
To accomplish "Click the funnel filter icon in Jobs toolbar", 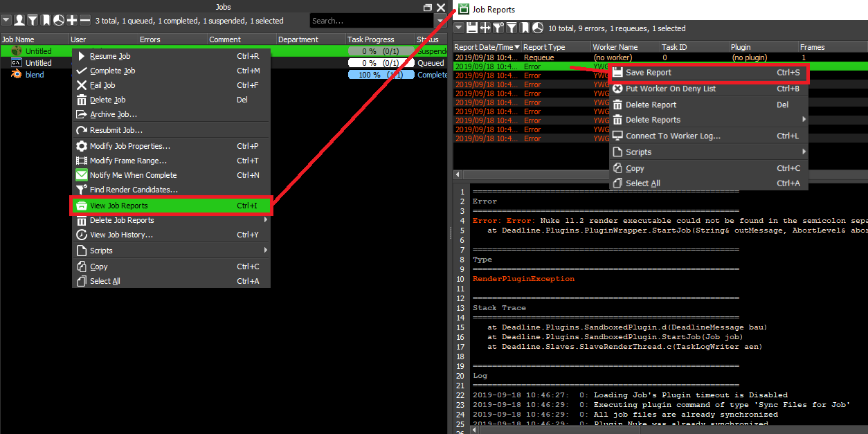I will 33,21.
